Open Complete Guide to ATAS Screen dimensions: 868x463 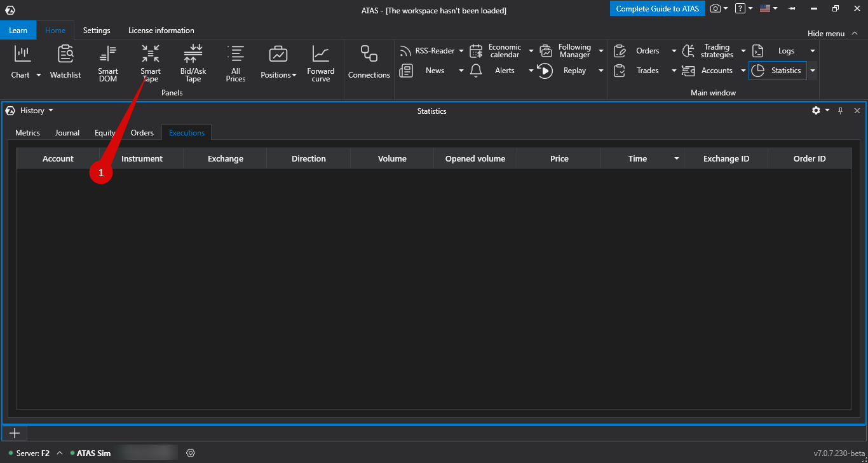pyautogui.click(x=658, y=9)
